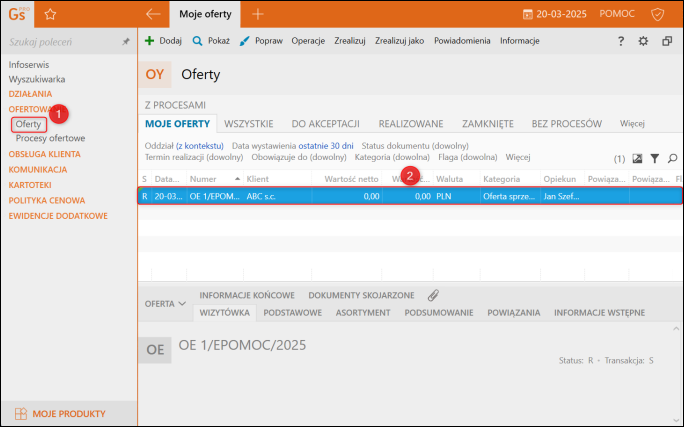Sort by the Numer column arrow

(x=237, y=179)
